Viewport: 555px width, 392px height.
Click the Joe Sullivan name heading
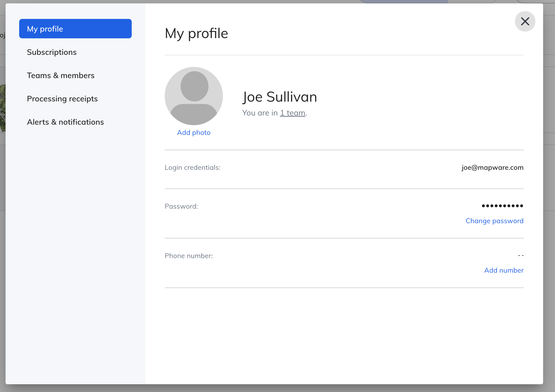pyautogui.click(x=280, y=97)
